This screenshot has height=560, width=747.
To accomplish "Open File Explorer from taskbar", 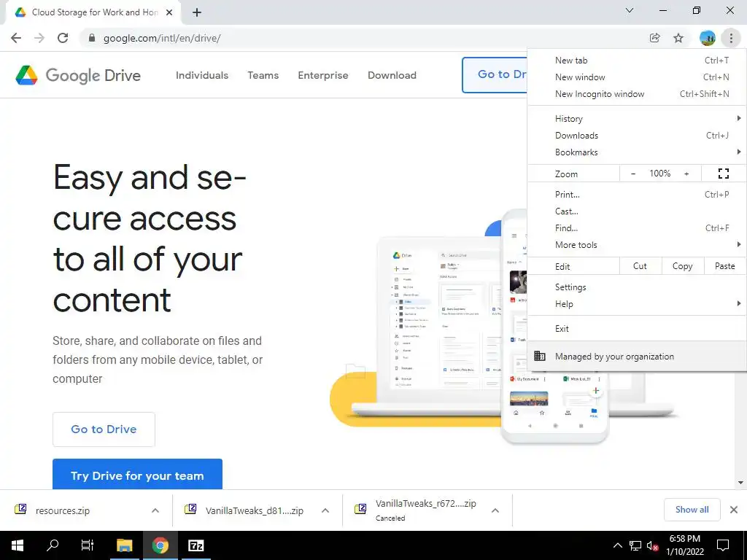I will coord(124,545).
